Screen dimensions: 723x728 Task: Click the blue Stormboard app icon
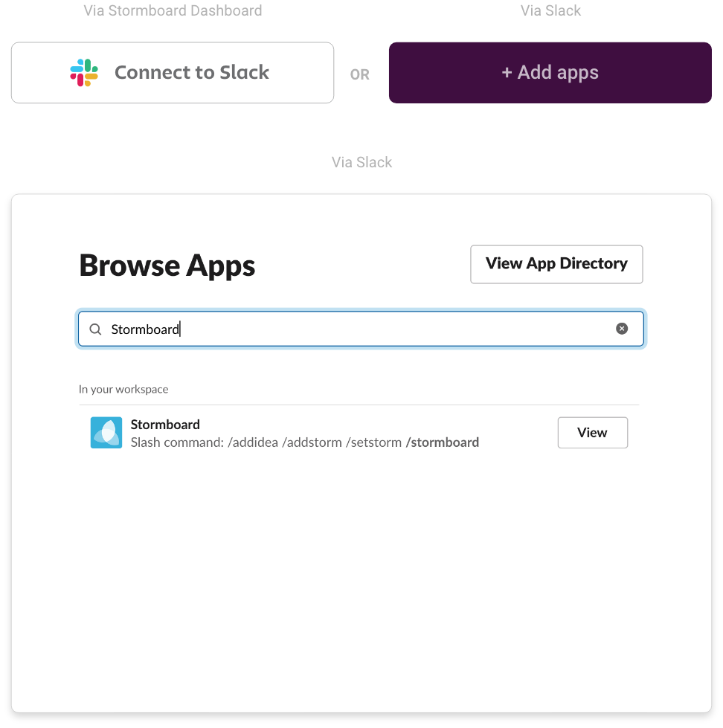106,433
